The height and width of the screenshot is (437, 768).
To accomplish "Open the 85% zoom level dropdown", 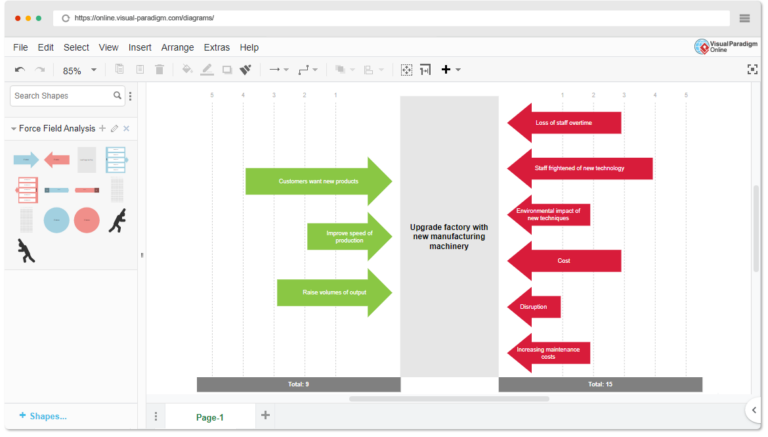I will click(x=80, y=70).
